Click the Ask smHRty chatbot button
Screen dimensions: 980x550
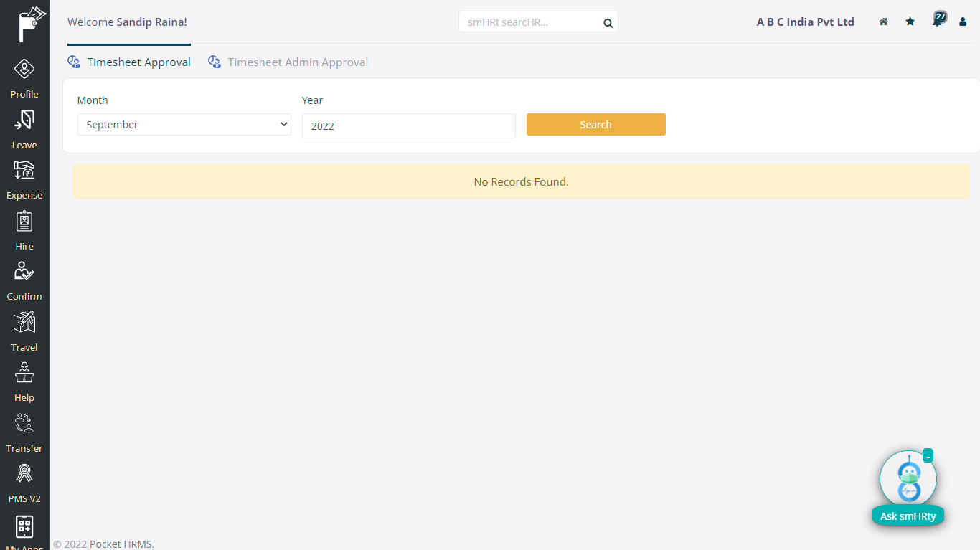pyautogui.click(x=908, y=516)
